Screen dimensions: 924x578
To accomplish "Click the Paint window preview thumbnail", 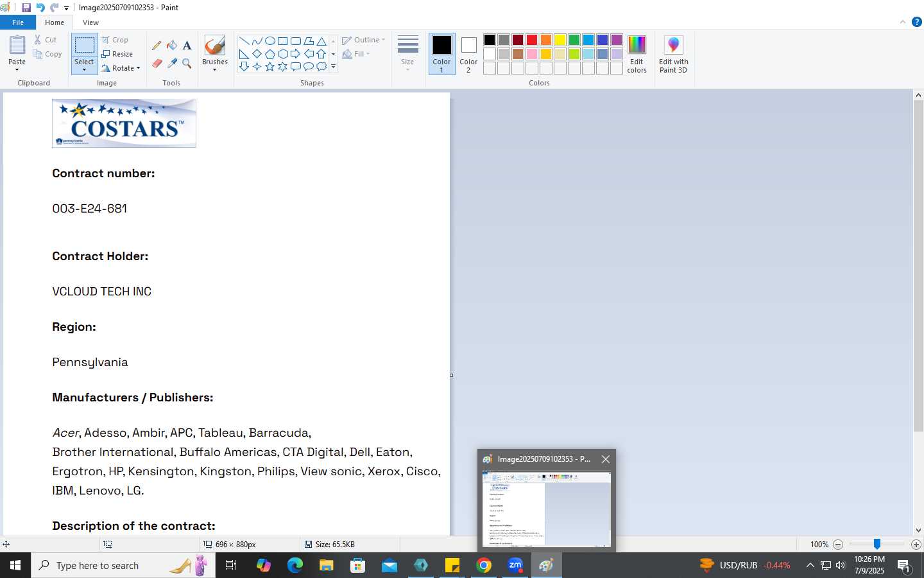I will [546, 509].
